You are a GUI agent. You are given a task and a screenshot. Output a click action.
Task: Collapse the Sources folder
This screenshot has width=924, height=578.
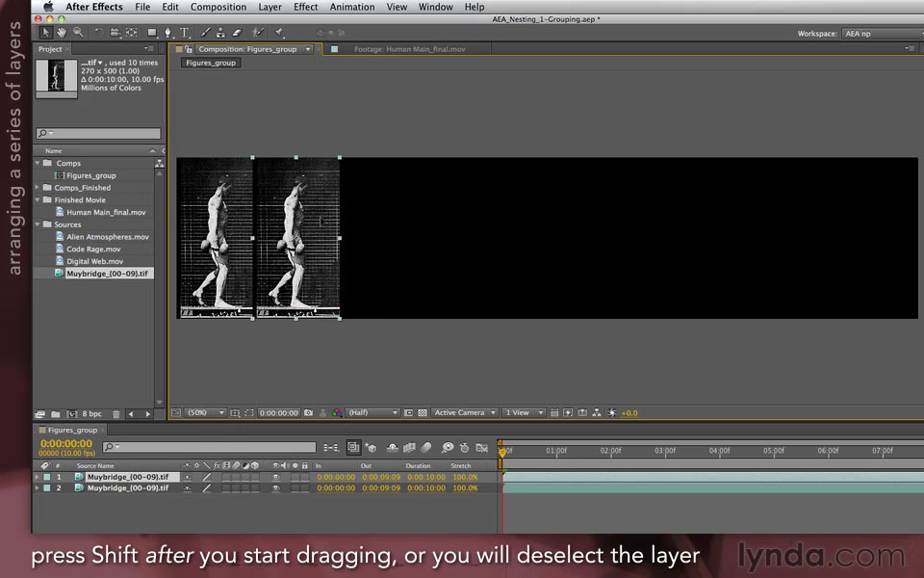coord(38,224)
